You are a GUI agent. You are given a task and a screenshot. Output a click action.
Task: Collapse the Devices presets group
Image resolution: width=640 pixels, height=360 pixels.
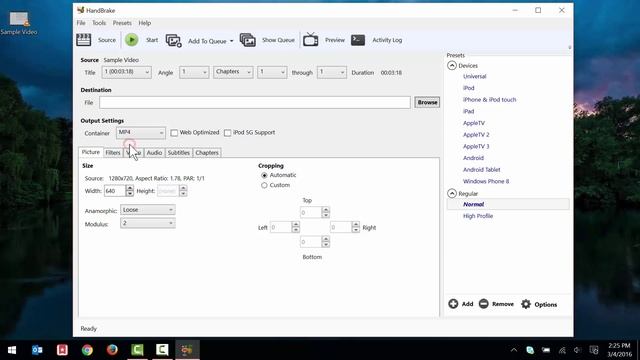452,66
